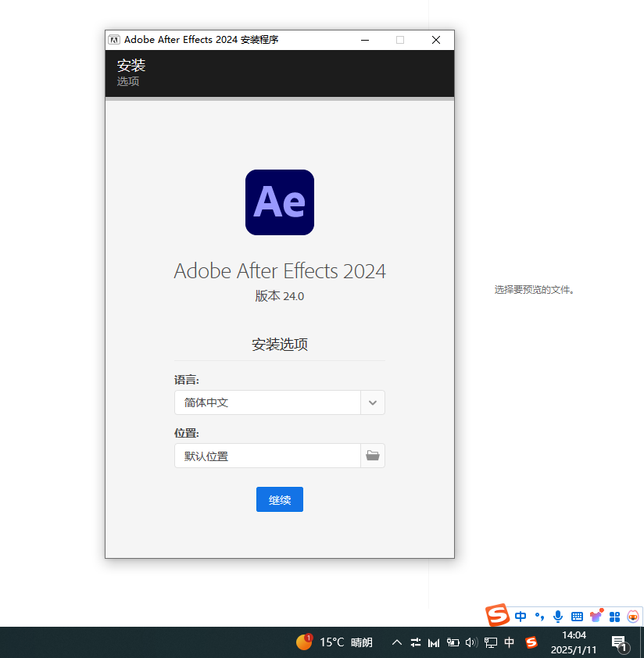Image resolution: width=644 pixels, height=658 pixels.
Task: Click the 安装 header title
Action: (131, 65)
